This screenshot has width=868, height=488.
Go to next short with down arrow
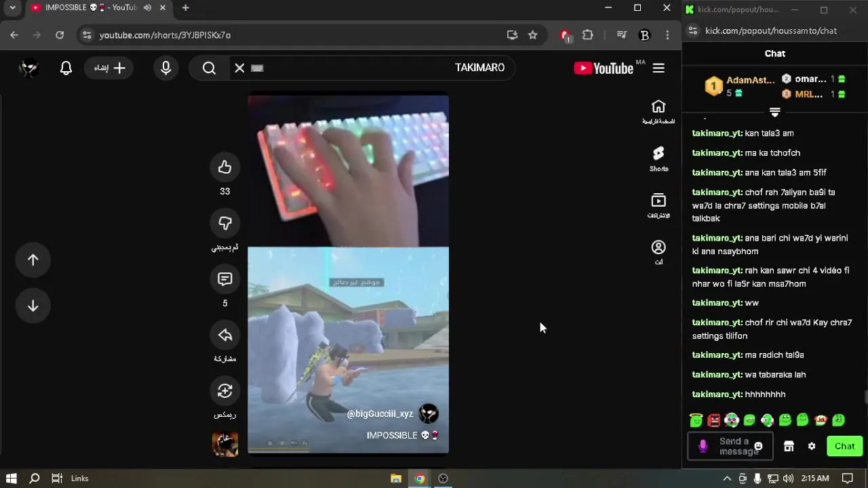[33, 306]
